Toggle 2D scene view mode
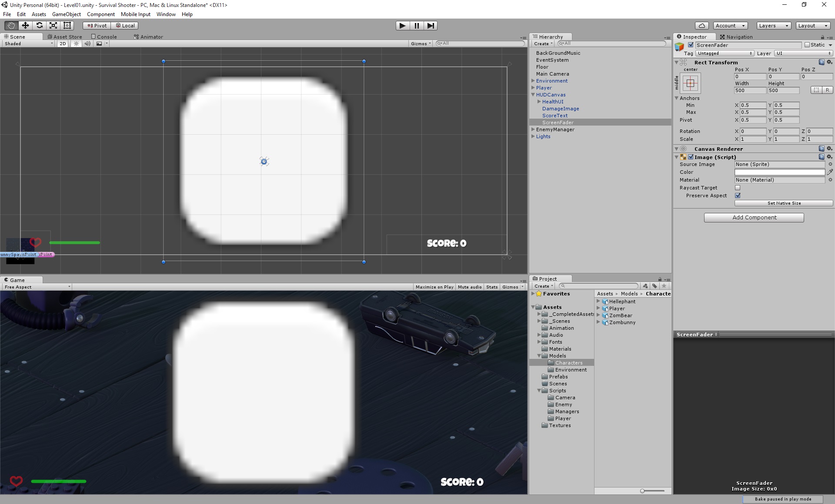The height and width of the screenshot is (504, 835). click(x=63, y=43)
